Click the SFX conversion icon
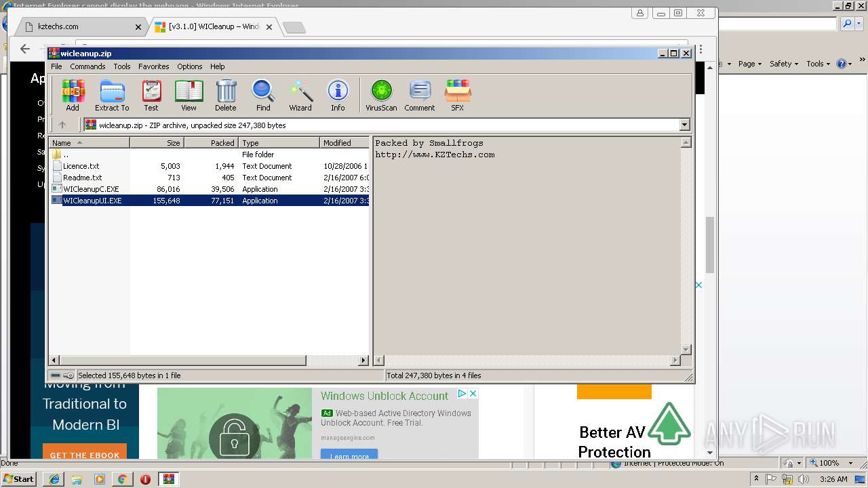 [458, 95]
